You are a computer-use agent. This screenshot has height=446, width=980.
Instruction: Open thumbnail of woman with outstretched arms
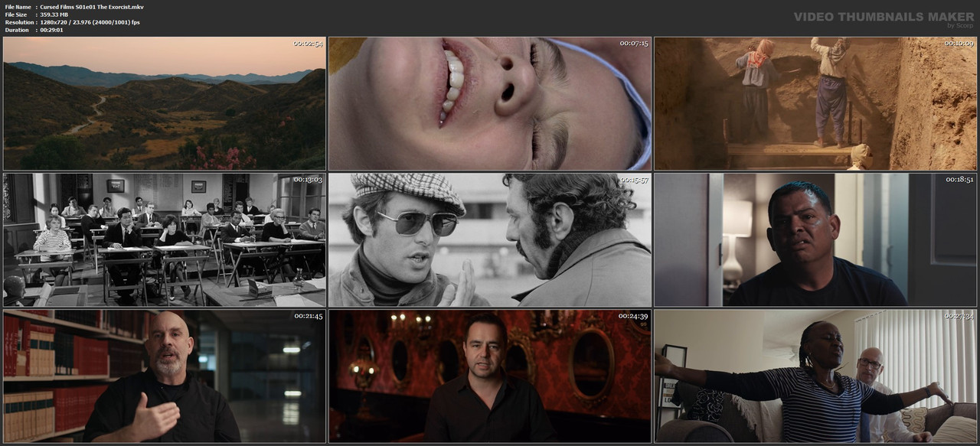click(815, 376)
